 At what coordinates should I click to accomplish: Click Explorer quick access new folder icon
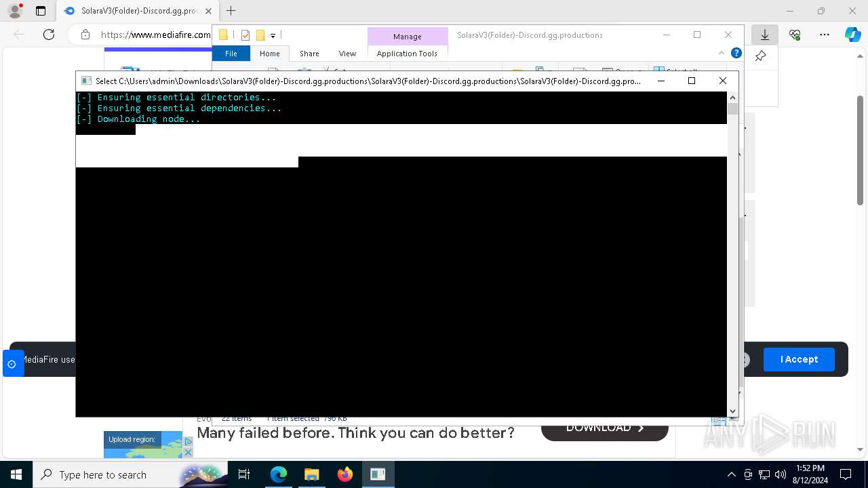point(260,35)
